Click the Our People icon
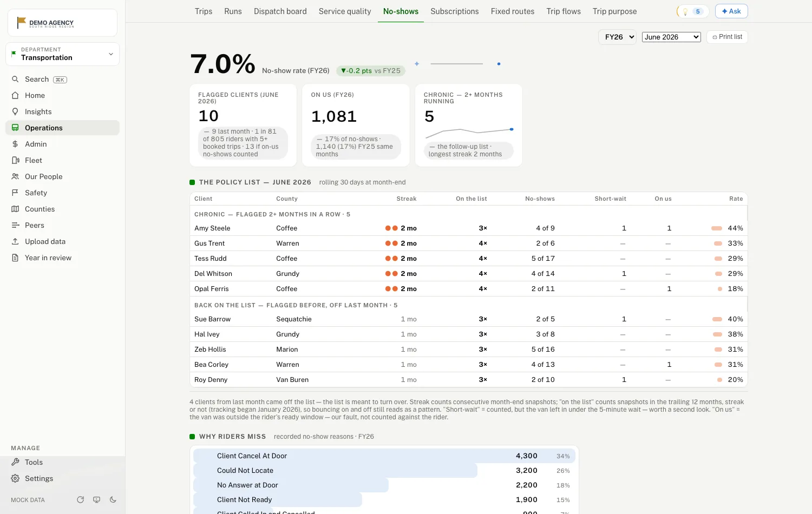 tap(15, 176)
